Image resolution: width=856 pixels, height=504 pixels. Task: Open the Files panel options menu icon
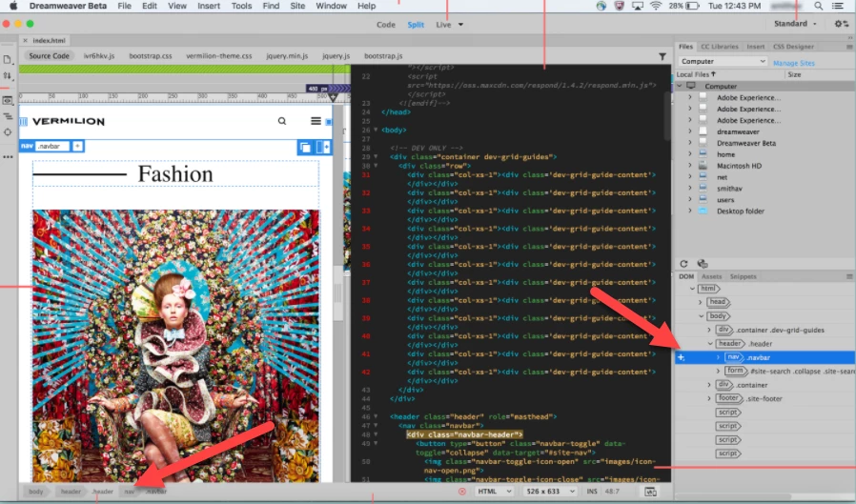849,47
